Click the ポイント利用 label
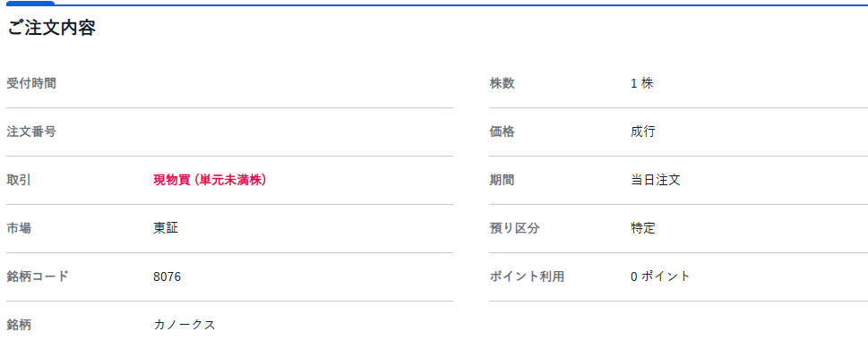This screenshot has width=868, height=340. [527, 276]
